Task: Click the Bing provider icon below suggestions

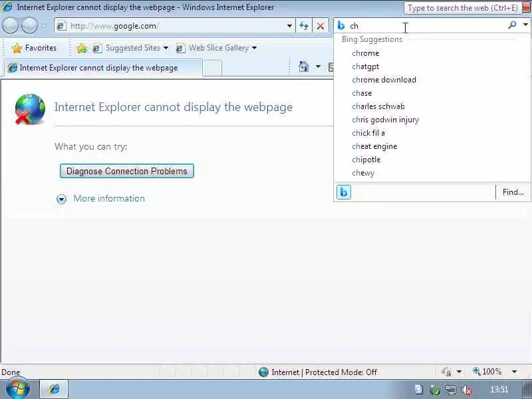Action: (x=343, y=192)
